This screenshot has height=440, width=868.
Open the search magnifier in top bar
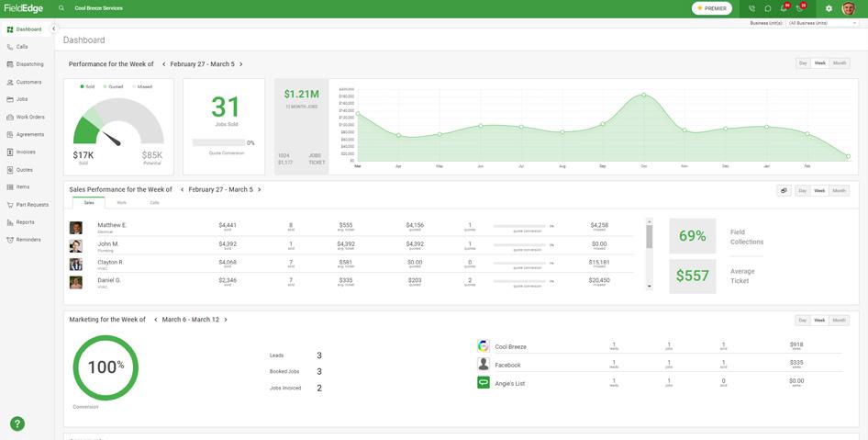pos(61,8)
